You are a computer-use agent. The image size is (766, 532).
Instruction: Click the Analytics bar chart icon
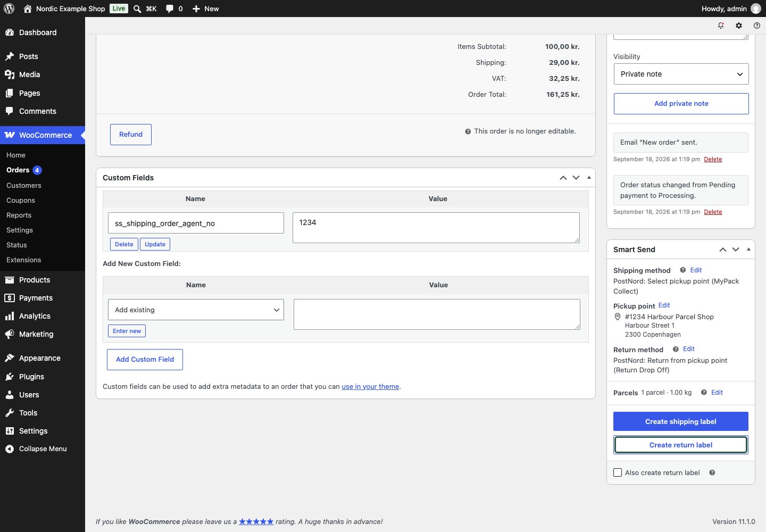[10, 316]
